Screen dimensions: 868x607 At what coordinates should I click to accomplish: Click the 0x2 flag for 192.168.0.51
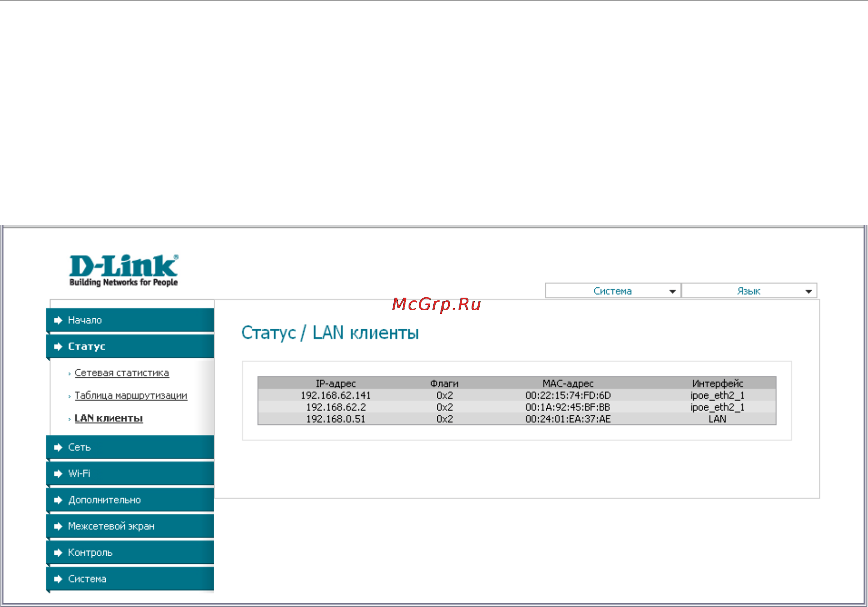[445, 419]
